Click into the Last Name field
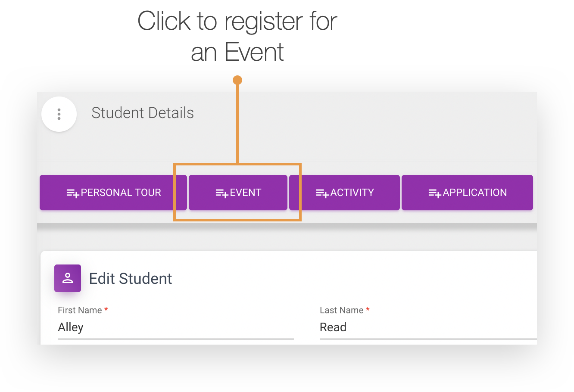 tap(388, 327)
